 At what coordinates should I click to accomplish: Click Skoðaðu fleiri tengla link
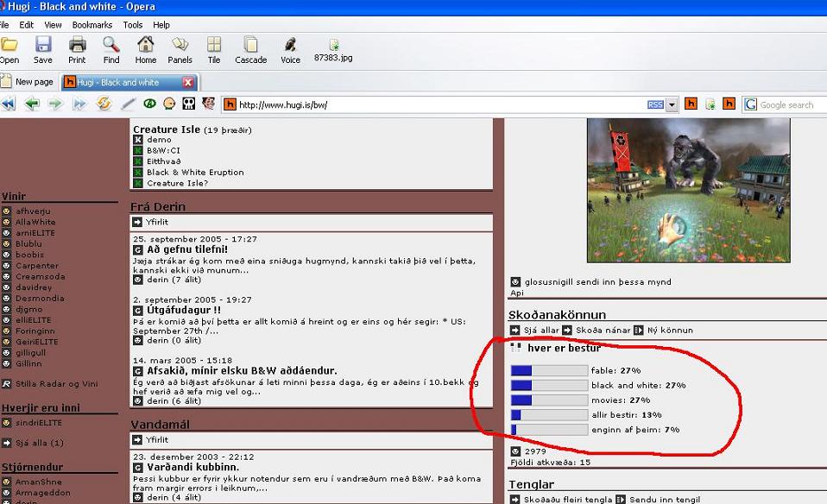pos(567,500)
